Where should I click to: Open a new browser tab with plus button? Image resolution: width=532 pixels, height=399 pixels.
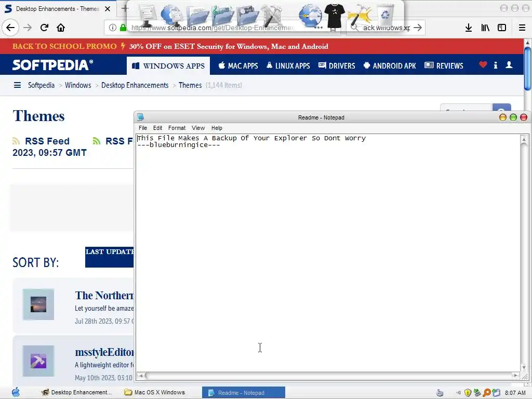(x=125, y=8)
